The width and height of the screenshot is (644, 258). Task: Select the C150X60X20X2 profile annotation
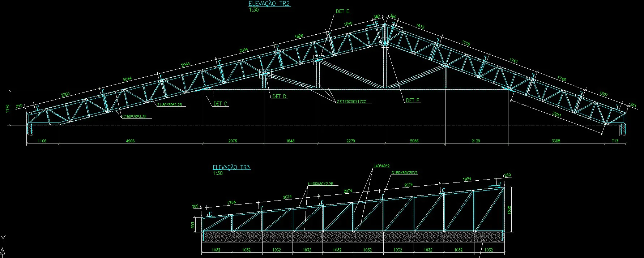click(x=404, y=173)
